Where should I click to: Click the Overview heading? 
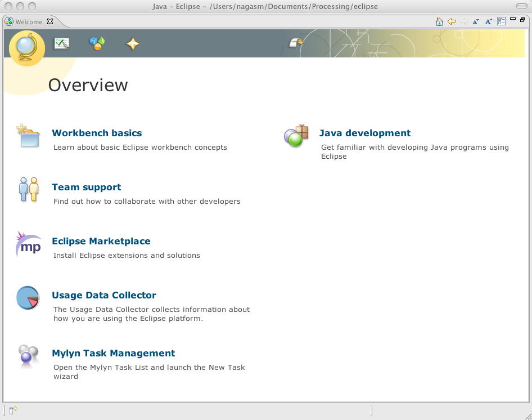click(88, 85)
